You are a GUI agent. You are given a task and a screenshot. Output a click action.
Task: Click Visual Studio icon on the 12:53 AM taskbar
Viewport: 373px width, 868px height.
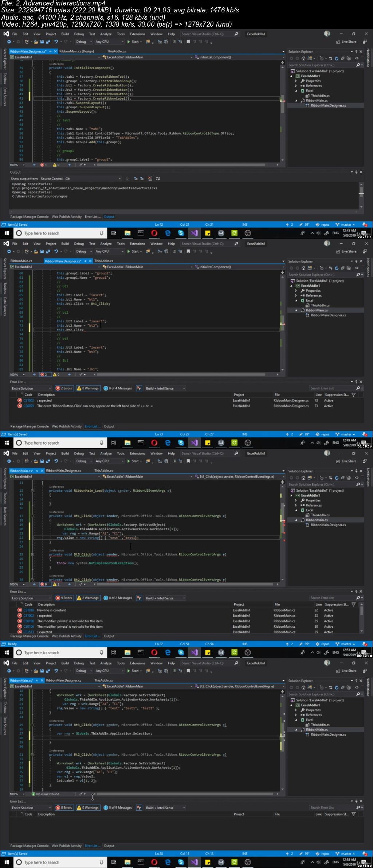[195, 652]
